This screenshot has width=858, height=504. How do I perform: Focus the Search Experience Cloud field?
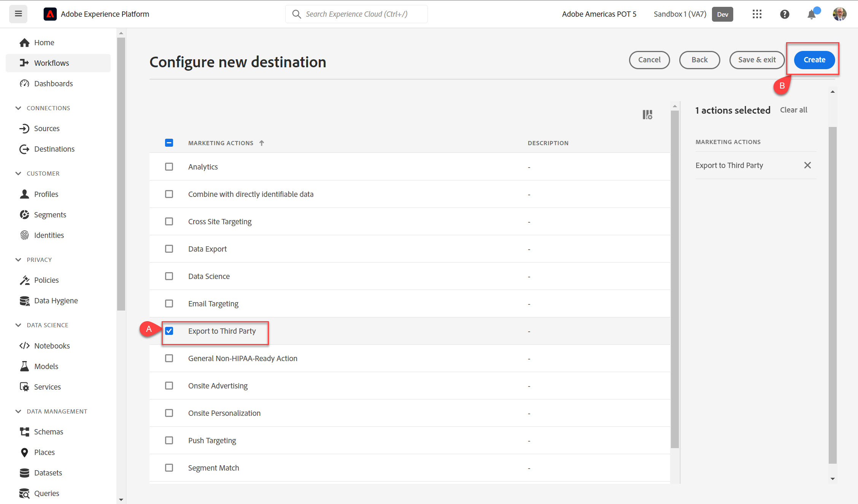click(356, 14)
